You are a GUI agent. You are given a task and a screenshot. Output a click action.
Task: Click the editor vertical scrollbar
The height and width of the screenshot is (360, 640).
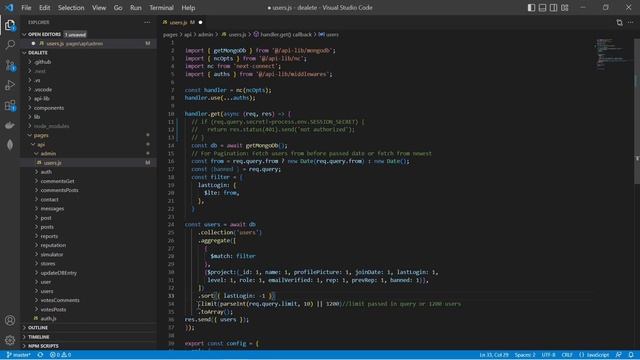[637, 110]
